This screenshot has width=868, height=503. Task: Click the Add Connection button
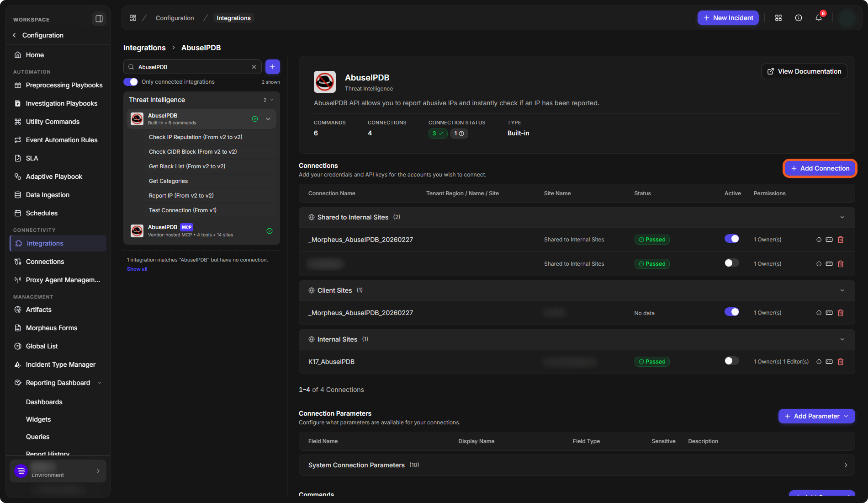click(820, 168)
